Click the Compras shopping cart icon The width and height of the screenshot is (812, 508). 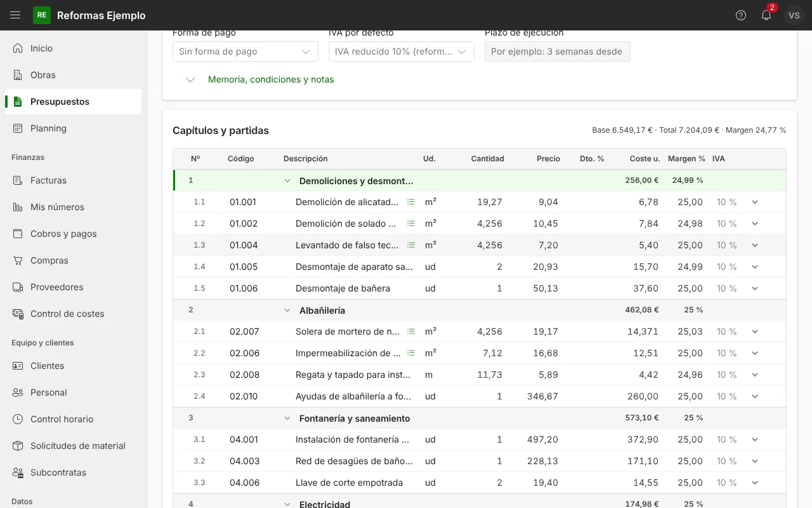[x=18, y=260]
